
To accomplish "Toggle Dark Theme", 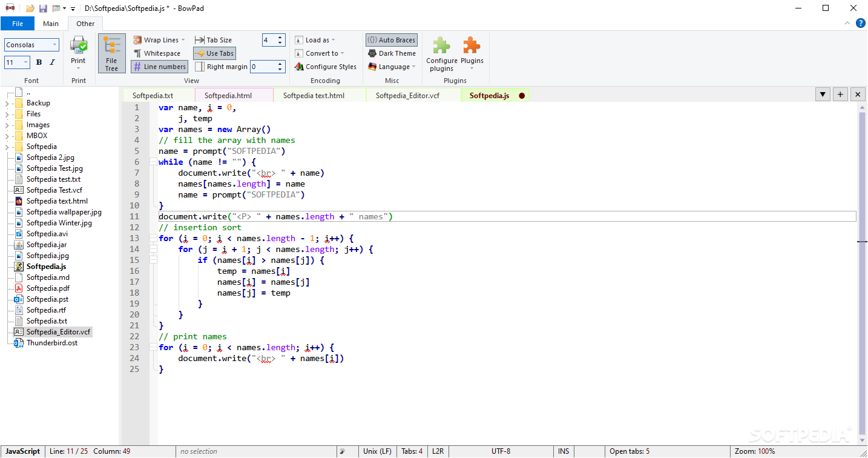I will click(392, 53).
